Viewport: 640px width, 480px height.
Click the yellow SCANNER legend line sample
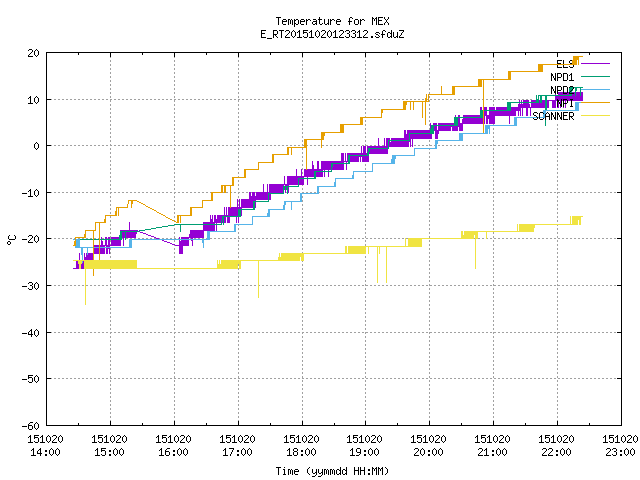595,116
